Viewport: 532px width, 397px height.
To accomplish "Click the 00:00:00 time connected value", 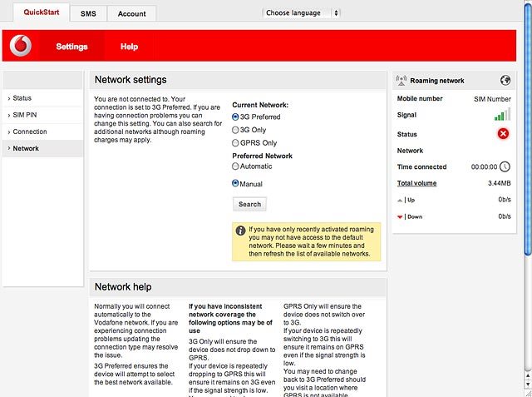I will (x=484, y=166).
